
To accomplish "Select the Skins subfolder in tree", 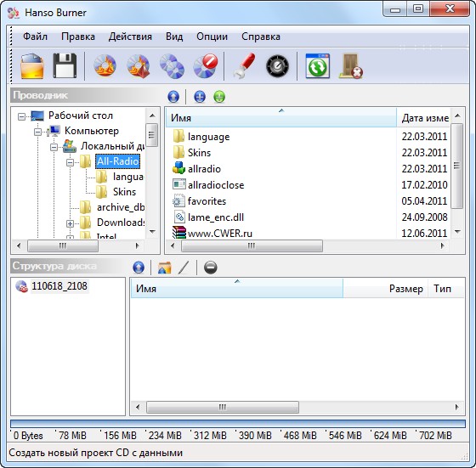I will tap(124, 192).
